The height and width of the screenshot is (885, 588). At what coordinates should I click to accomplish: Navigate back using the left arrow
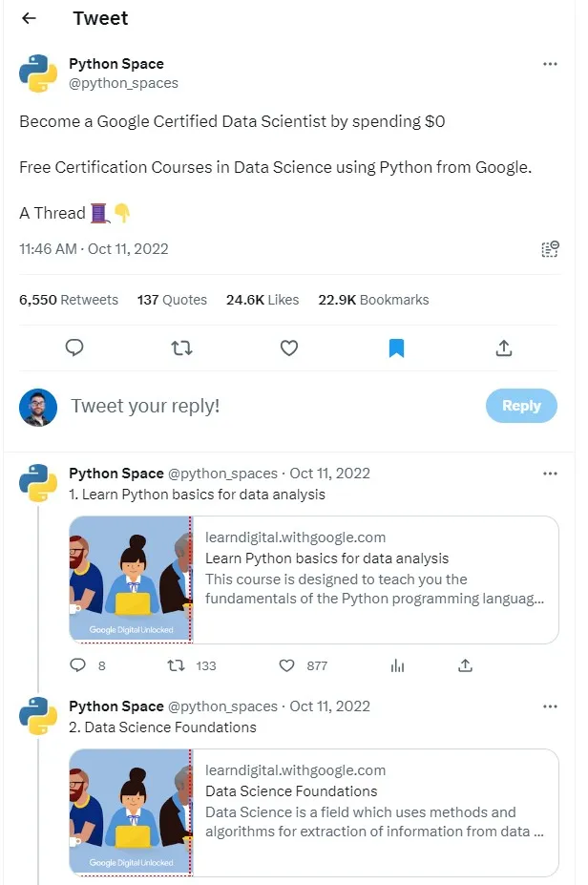point(29,18)
